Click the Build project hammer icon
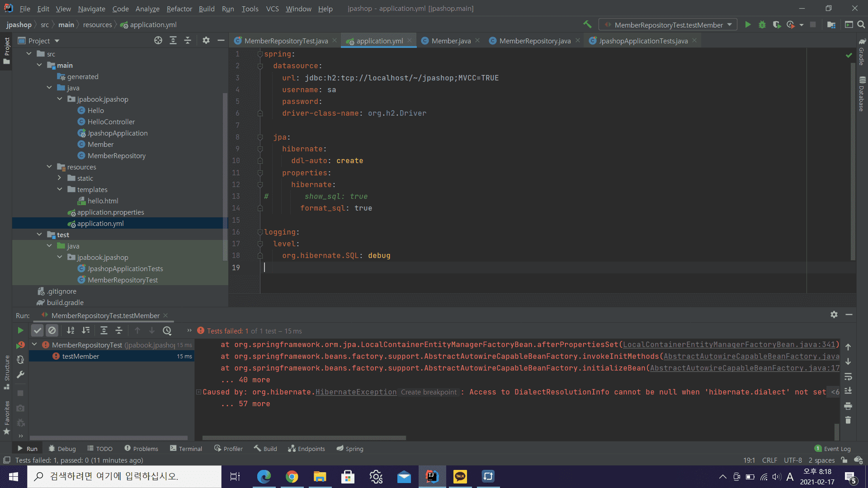The image size is (868, 488). [587, 25]
